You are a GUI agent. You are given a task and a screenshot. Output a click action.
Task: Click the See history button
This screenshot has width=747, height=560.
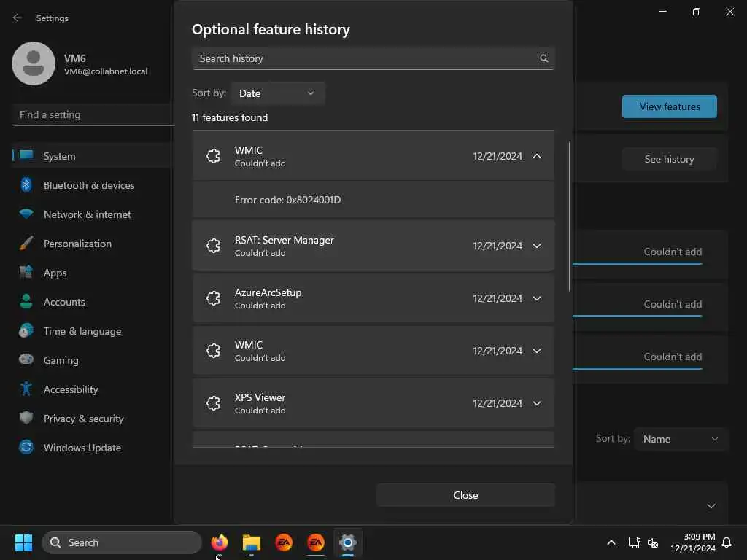point(670,159)
